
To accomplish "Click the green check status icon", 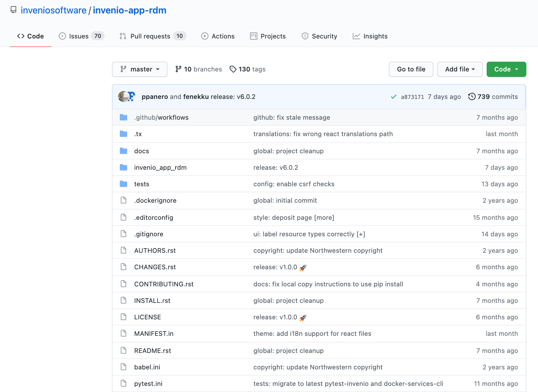I will (x=393, y=97).
